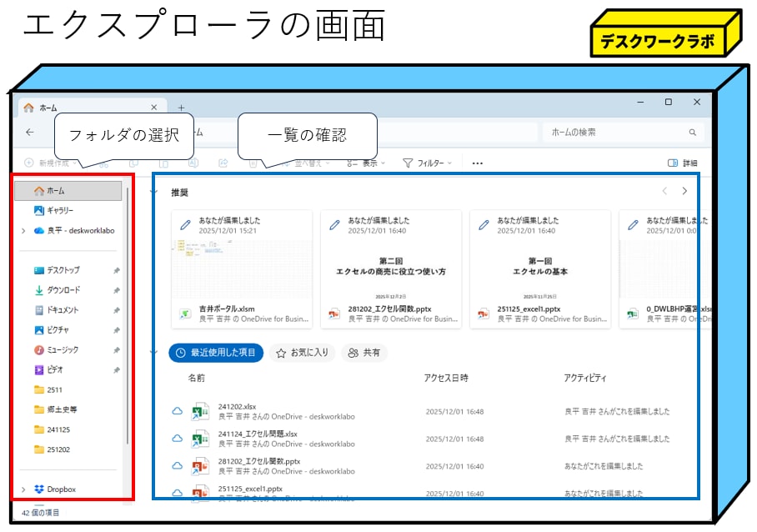Click the Excel file icon of 241202.xlsx
Viewport: 757px width, 532px height.
pyautogui.click(x=200, y=411)
